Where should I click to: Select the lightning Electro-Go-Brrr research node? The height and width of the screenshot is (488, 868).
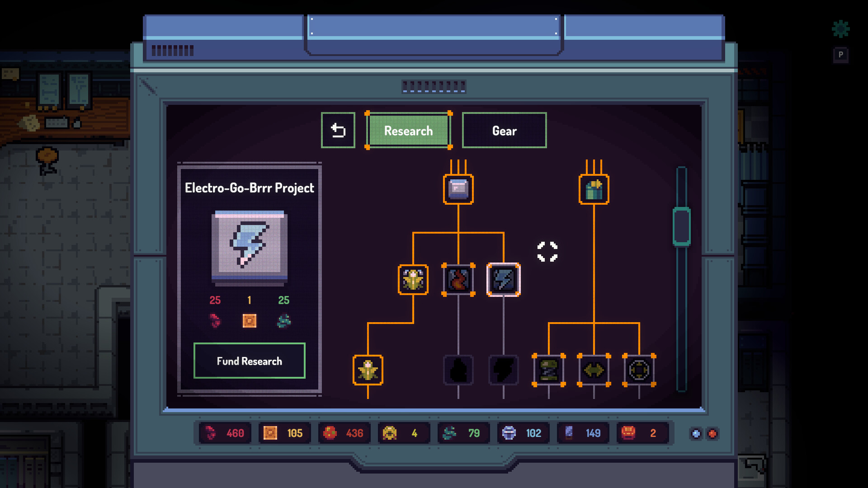[x=504, y=279]
